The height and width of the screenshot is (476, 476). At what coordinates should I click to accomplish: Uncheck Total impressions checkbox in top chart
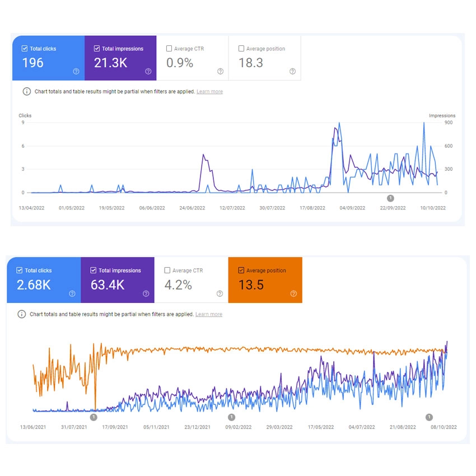tap(97, 49)
